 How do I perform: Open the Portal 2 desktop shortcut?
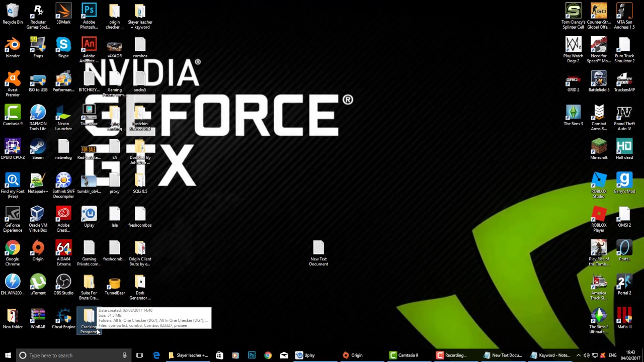(624, 285)
